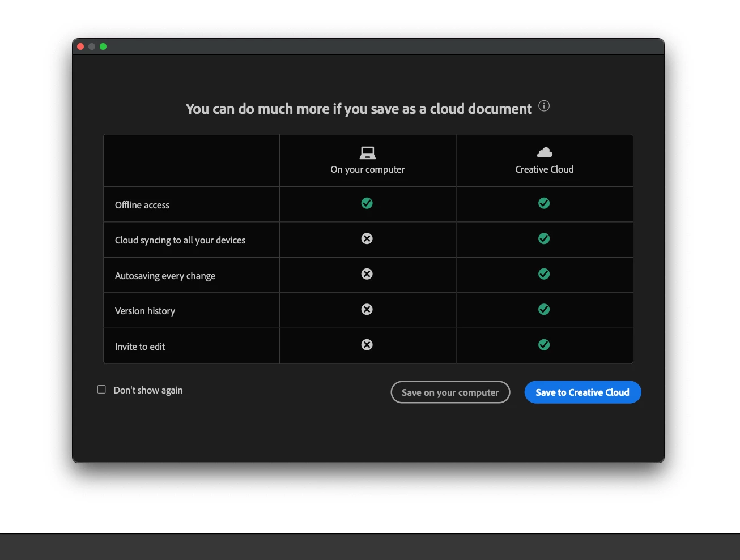
Task: Click the laptop icon above On your computer
Action: 368,153
